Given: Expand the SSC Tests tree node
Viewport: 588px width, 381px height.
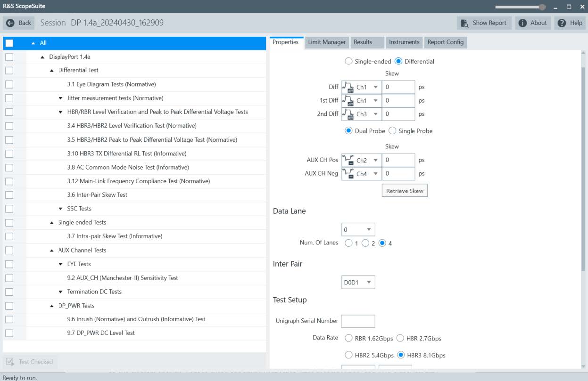Looking at the screenshot, I should (x=61, y=209).
